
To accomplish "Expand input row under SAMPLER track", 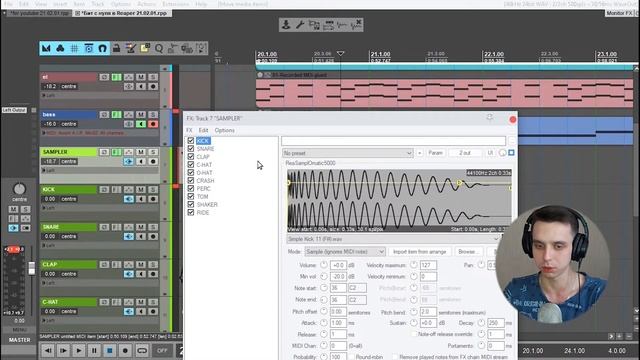I will pos(44,171).
